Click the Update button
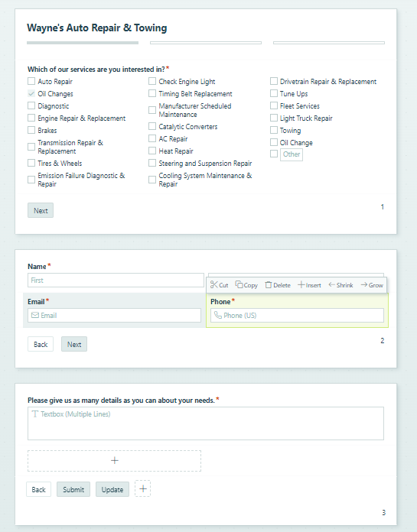Image resolution: width=417 pixels, height=532 pixels. pos(112,489)
